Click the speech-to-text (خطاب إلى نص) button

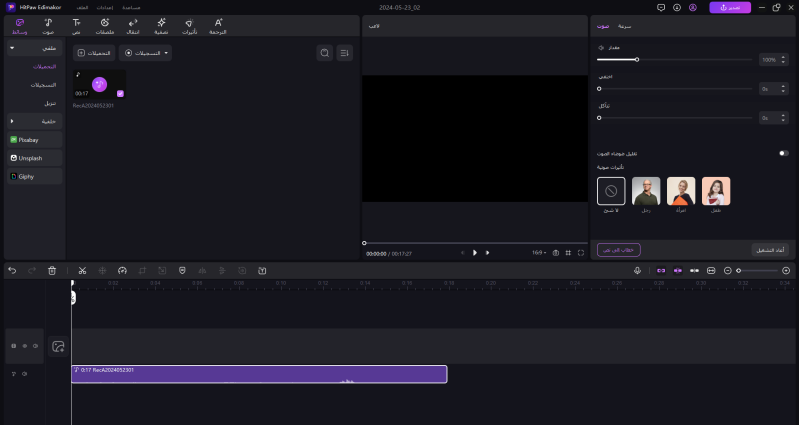(619, 250)
